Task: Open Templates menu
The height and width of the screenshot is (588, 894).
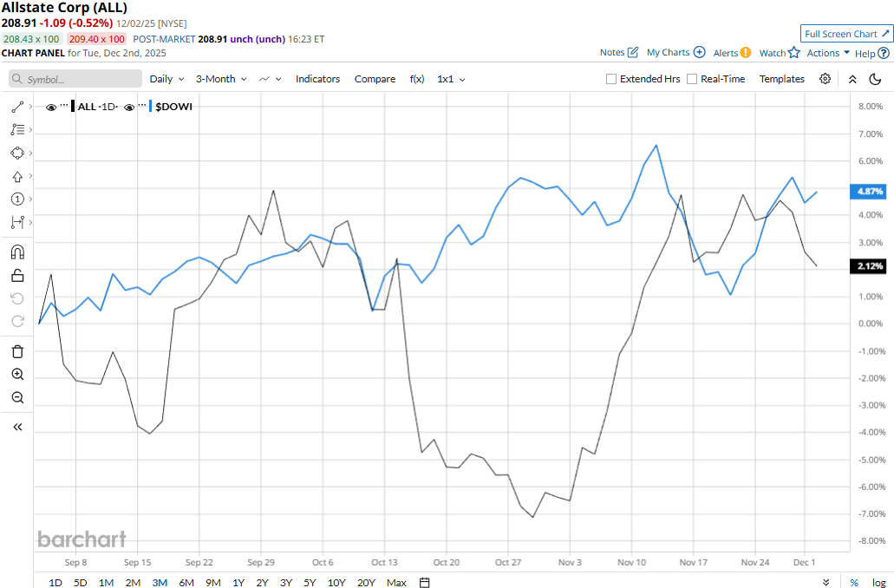Action: 781,79
